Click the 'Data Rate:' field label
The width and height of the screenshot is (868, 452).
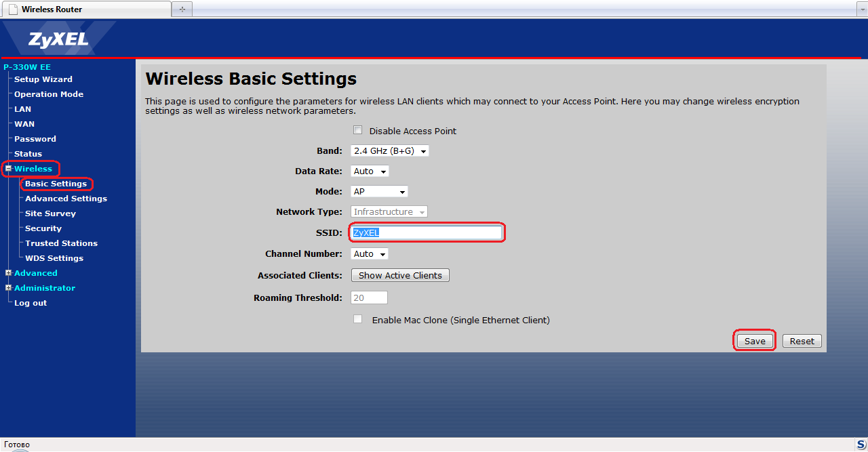319,171
